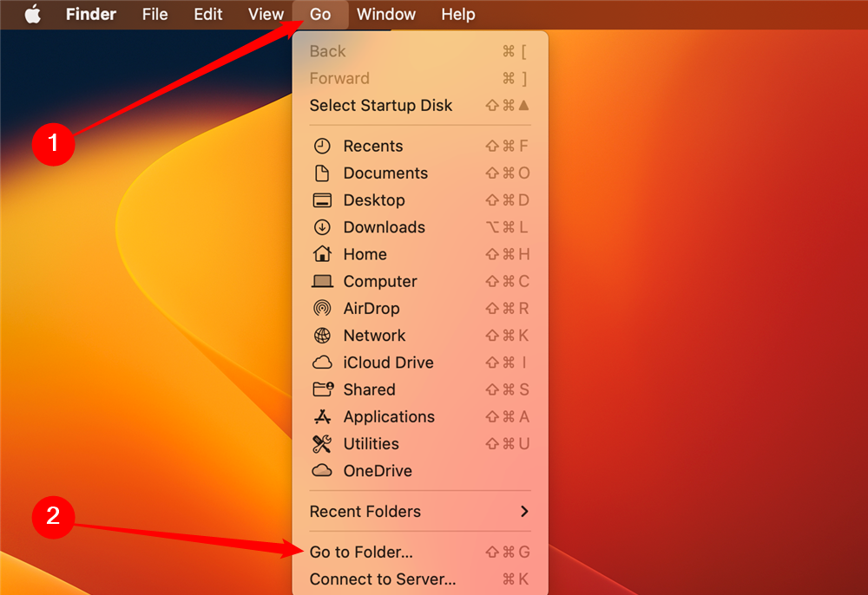Click the AirDrop label
868x595 pixels.
point(372,309)
